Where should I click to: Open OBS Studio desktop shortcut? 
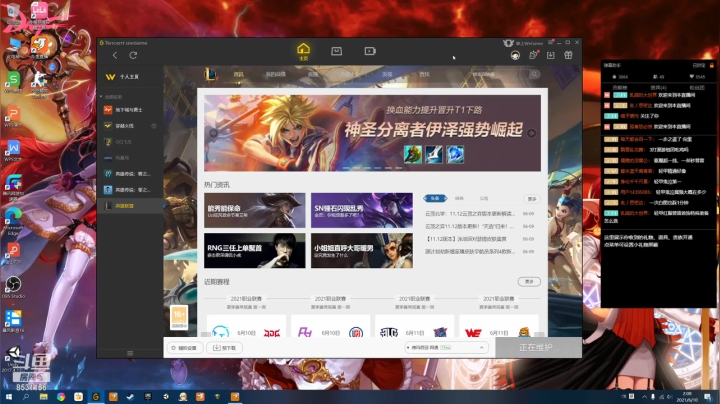(x=13, y=287)
